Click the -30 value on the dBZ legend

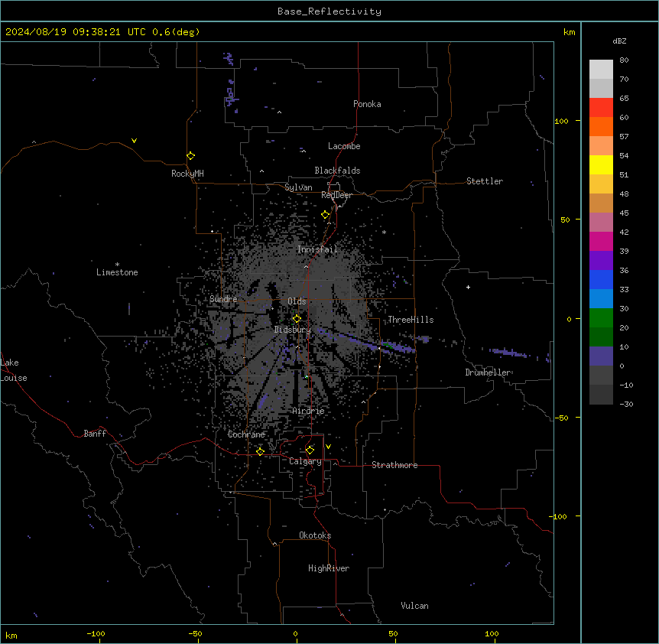tap(626, 404)
